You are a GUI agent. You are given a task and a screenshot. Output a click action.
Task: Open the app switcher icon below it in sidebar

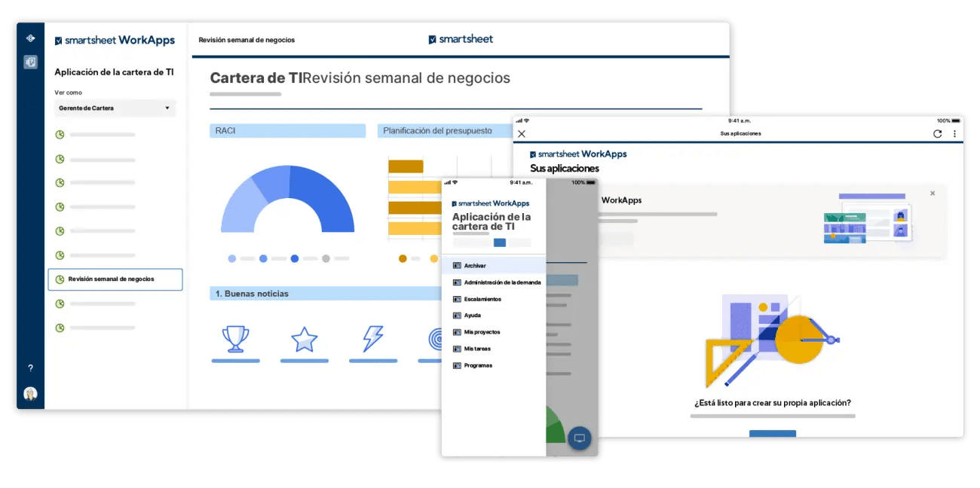tap(29, 62)
